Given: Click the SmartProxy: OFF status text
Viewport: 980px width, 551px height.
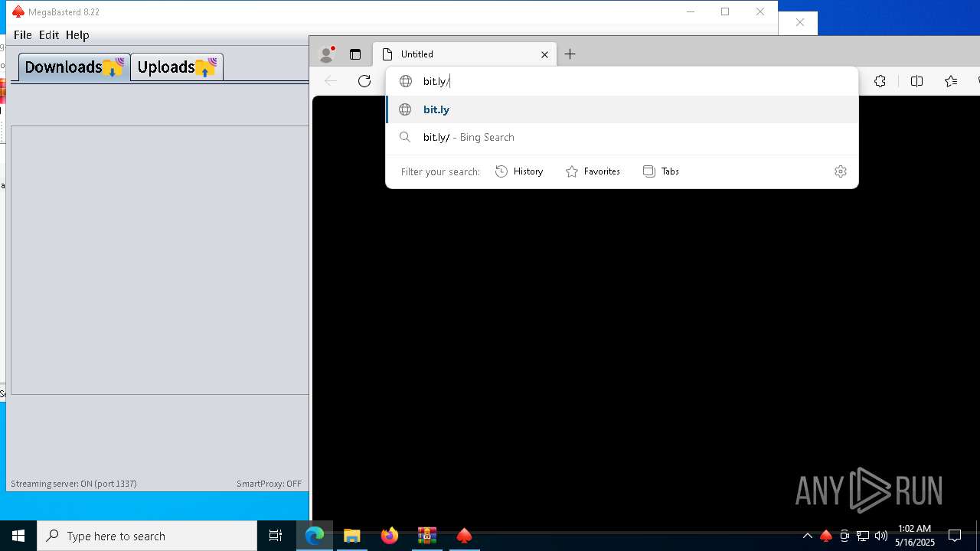Looking at the screenshot, I should pyautogui.click(x=269, y=484).
